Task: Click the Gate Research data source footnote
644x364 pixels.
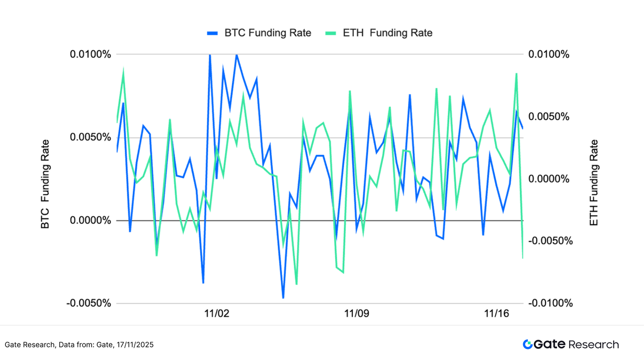Action: click(x=79, y=345)
